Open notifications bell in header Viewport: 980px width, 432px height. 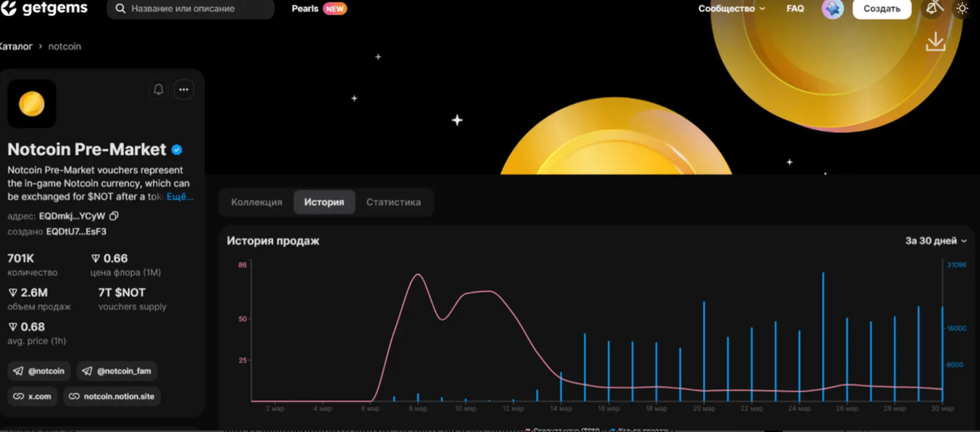(x=933, y=8)
